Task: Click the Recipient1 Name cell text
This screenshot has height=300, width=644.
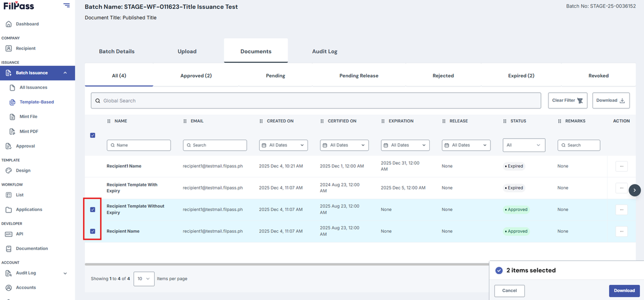Action: pyautogui.click(x=123, y=166)
